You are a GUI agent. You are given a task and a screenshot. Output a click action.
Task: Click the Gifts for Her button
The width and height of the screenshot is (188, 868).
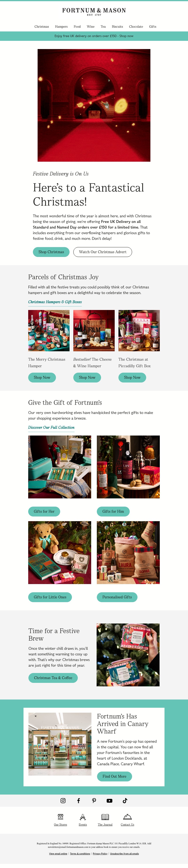point(44,511)
